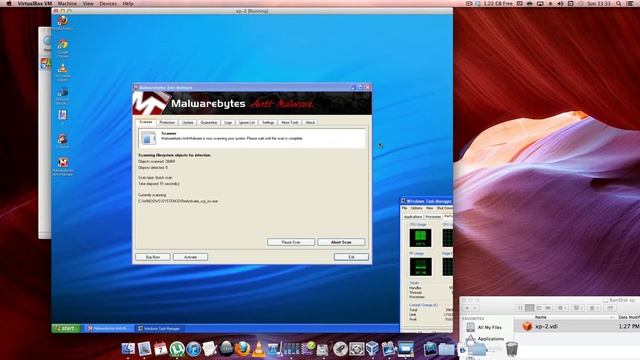Open VLC media player desktop icon

[62, 73]
